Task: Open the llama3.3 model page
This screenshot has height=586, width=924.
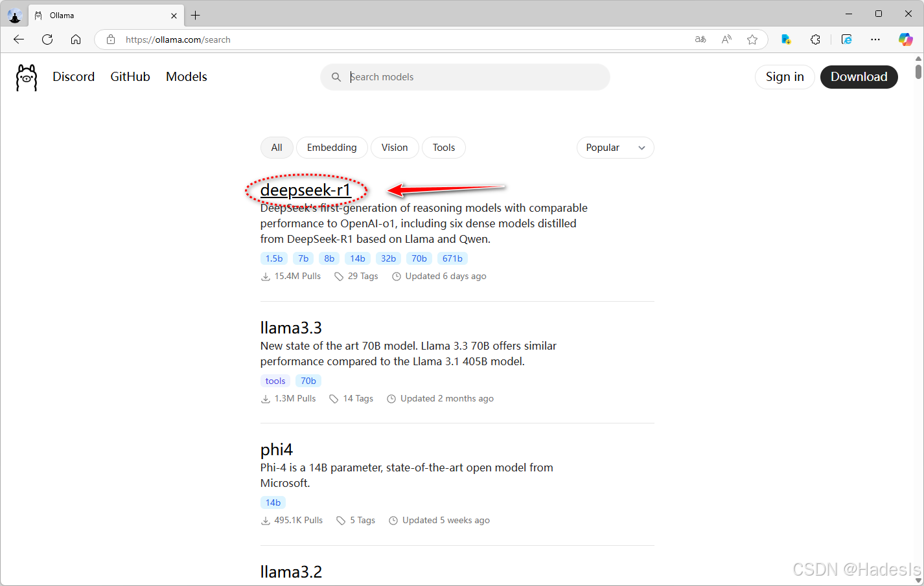Action: 291,328
